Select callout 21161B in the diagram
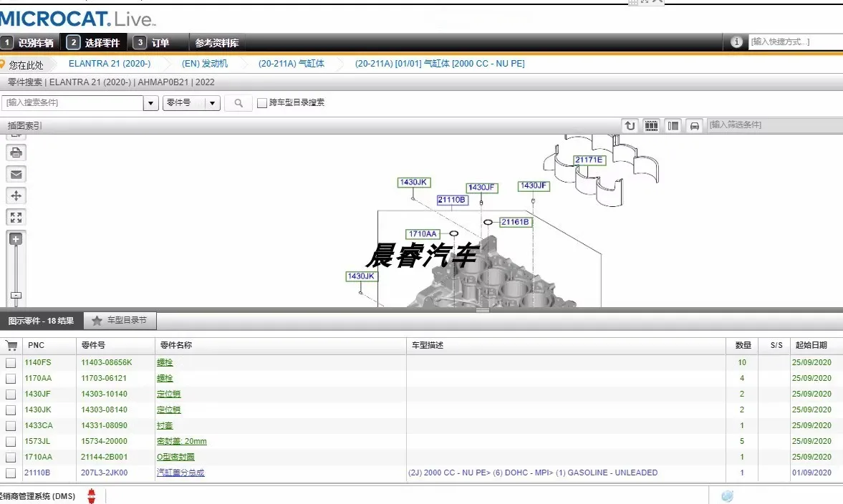This screenshot has height=504, width=843. tap(516, 222)
